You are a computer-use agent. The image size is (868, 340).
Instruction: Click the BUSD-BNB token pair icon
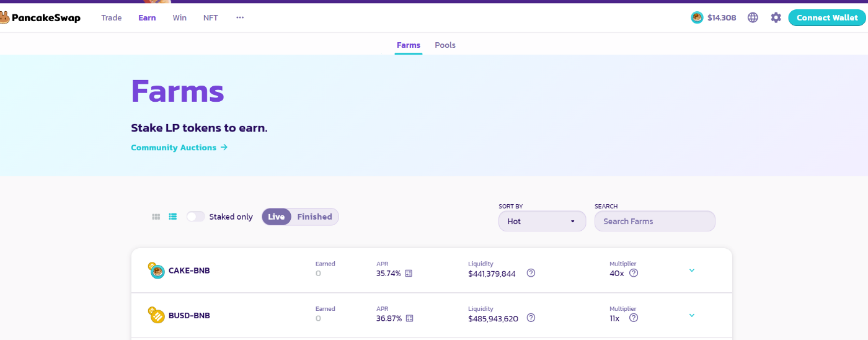[156, 315]
